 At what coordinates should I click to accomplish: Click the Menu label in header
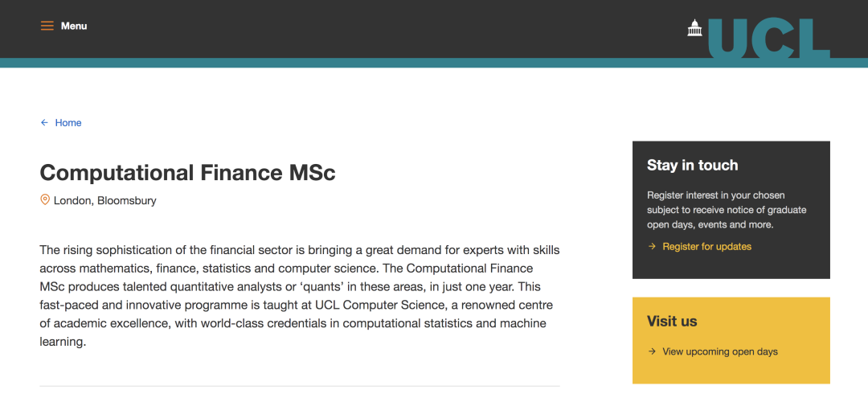74,26
